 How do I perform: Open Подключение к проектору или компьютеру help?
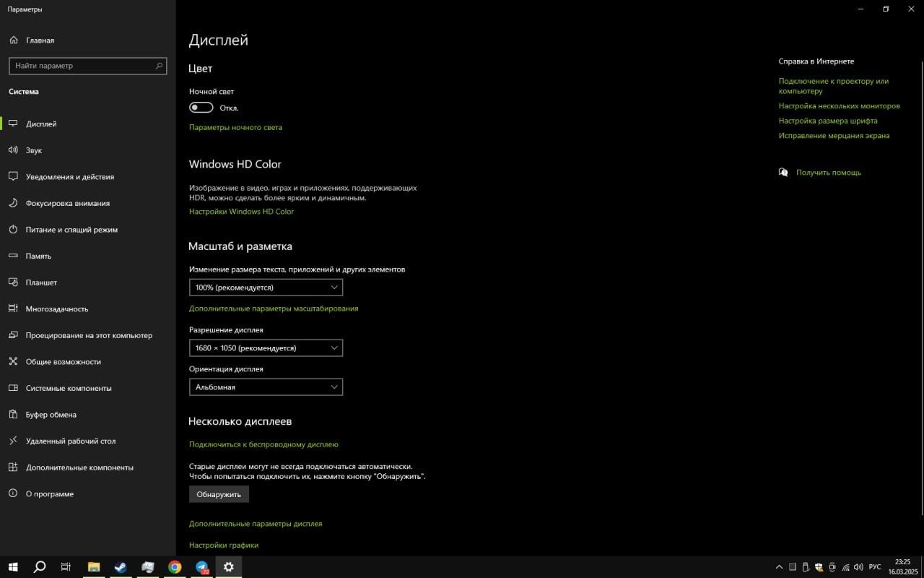(834, 86)
